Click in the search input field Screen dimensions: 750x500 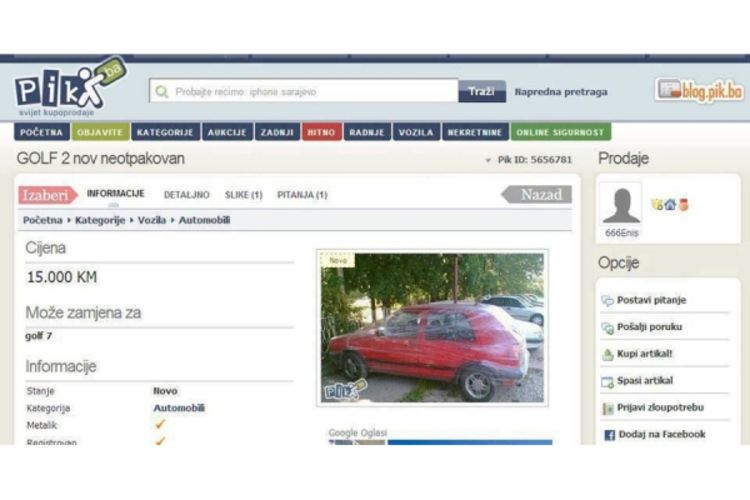[x=304, y=91]
